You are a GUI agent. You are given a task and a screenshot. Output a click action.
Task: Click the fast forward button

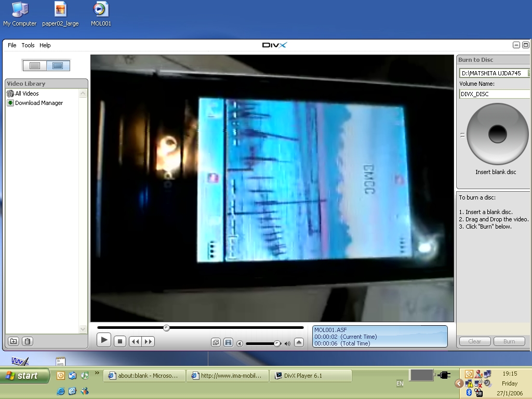pyautogui.click(x=149, y=341)
